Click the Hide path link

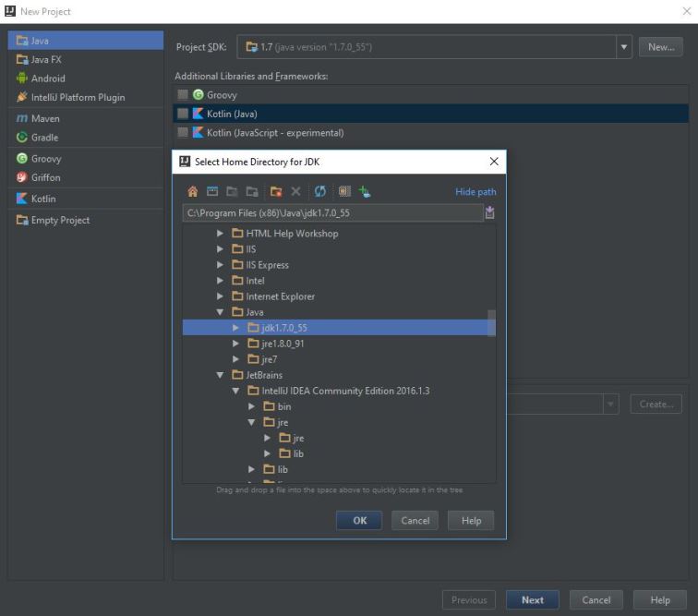coord(475,191)
